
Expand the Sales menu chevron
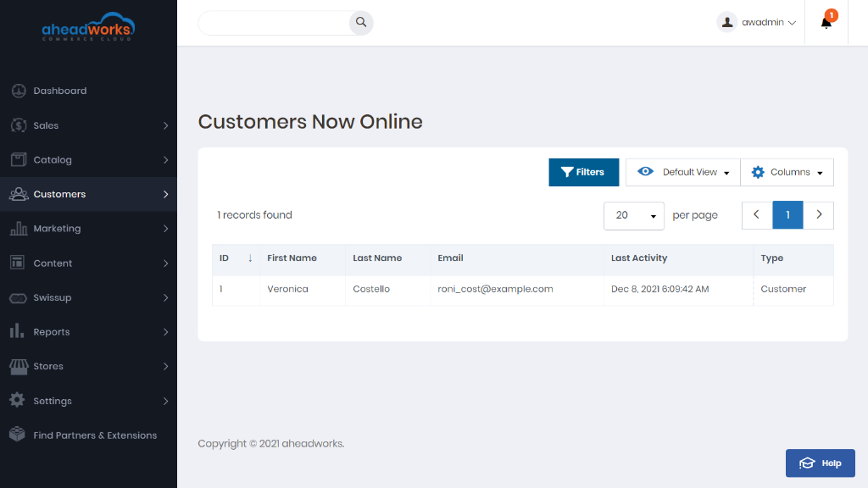pos(165,125)
